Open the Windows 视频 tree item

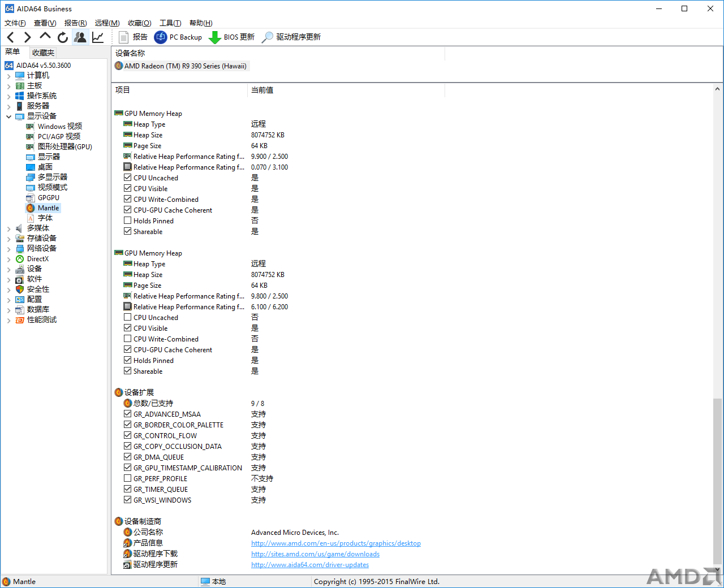tap(59, 126)
